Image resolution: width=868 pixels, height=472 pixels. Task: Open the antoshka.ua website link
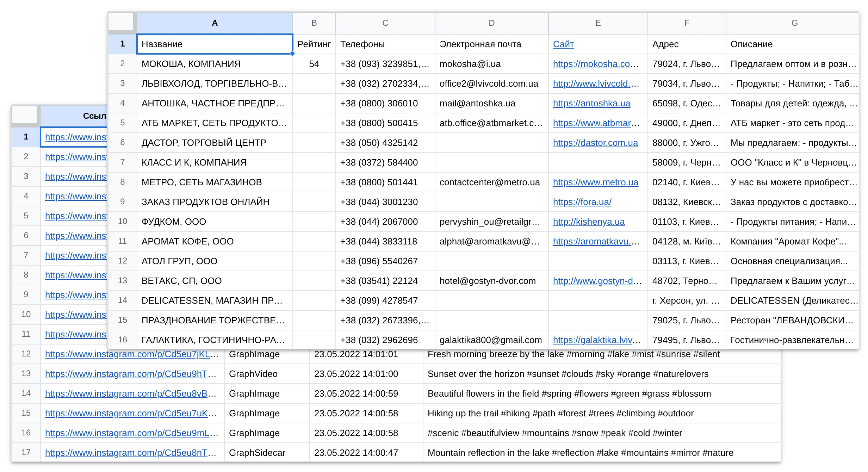[x=591, y=103]
